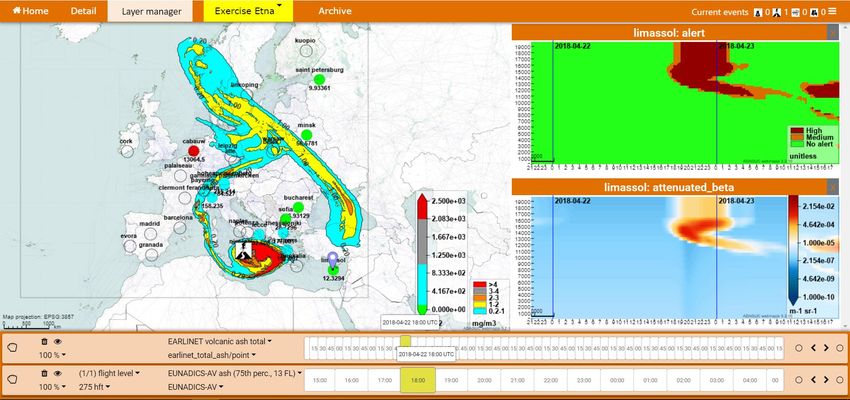Select 15:00 slot in EUNADICS-AV timeline
The height and width of the screenshot is (400, 850).
coord(318,380)
